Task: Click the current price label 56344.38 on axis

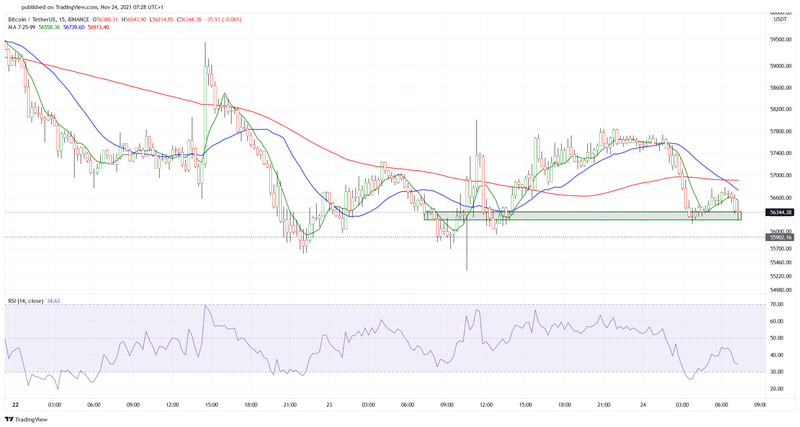Action: (781, 212)
